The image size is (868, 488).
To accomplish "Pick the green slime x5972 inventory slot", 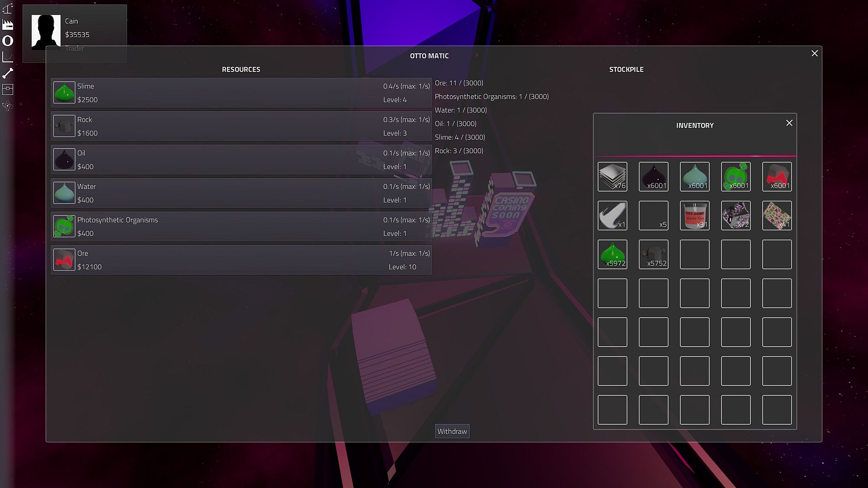I will tap(612, 254).
